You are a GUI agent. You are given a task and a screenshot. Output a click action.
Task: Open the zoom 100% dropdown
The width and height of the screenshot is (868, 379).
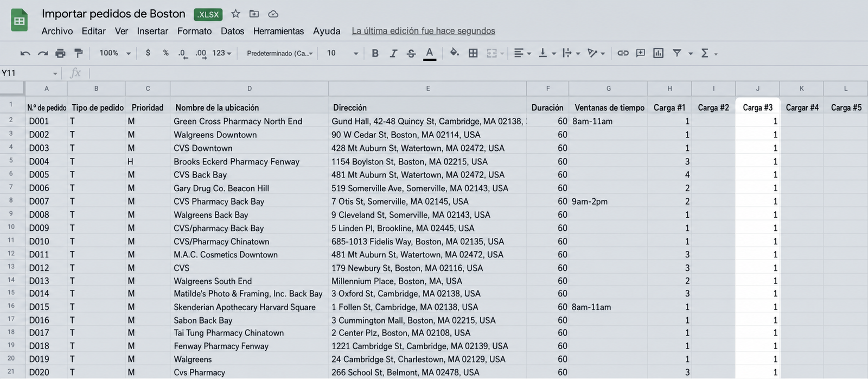(115, 53)
